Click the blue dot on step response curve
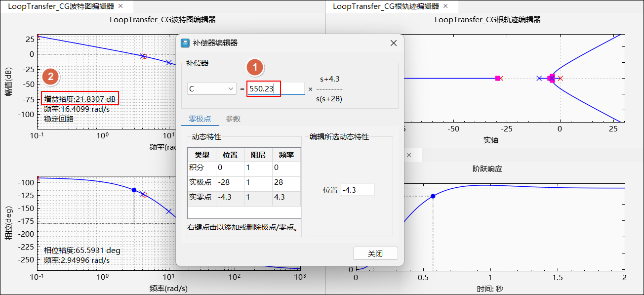Viewport: 644px width, 295px height. 433,196
